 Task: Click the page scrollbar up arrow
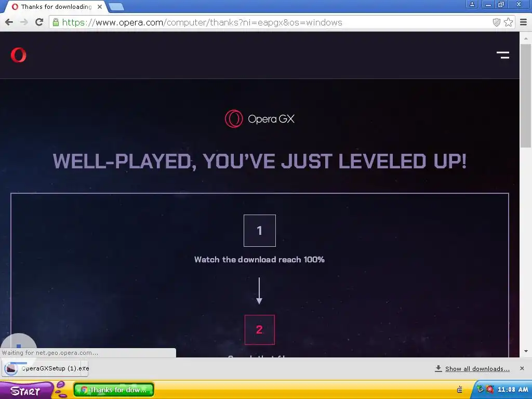pos(526,38)
